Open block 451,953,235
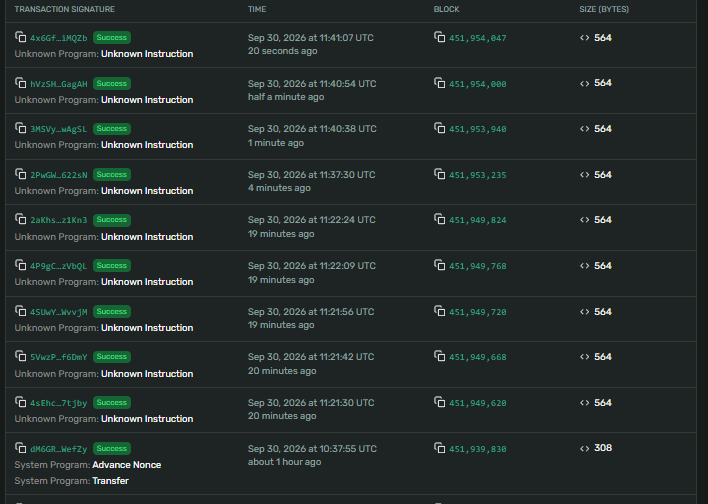 click(477, 175)
